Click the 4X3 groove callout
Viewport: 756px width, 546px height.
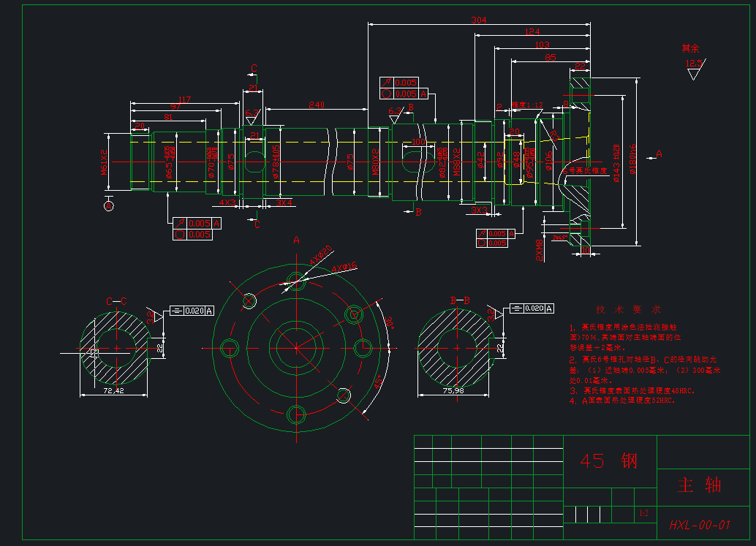point(227,202)
